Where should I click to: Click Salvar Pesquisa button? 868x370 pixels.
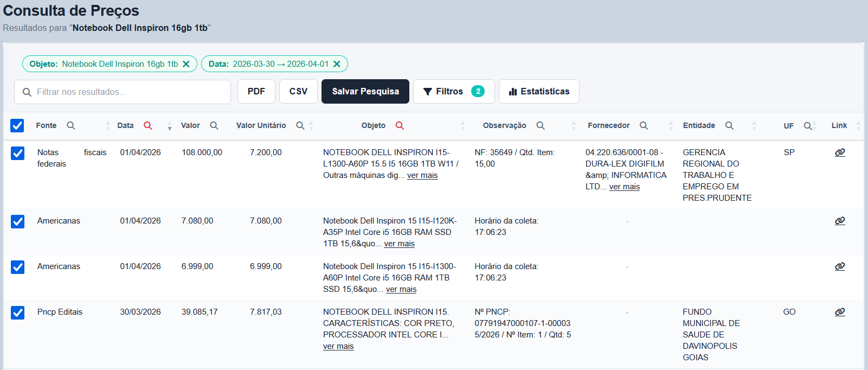[365, 91]
